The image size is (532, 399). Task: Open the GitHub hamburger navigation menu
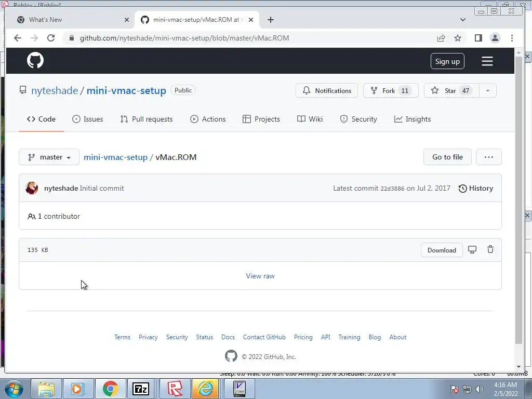[x=487, y=61]
